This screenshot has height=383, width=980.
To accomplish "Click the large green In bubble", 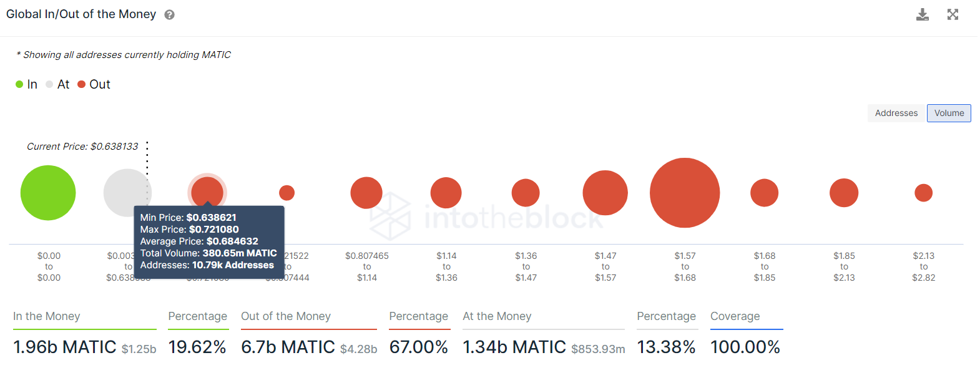I will pos(48,193).
